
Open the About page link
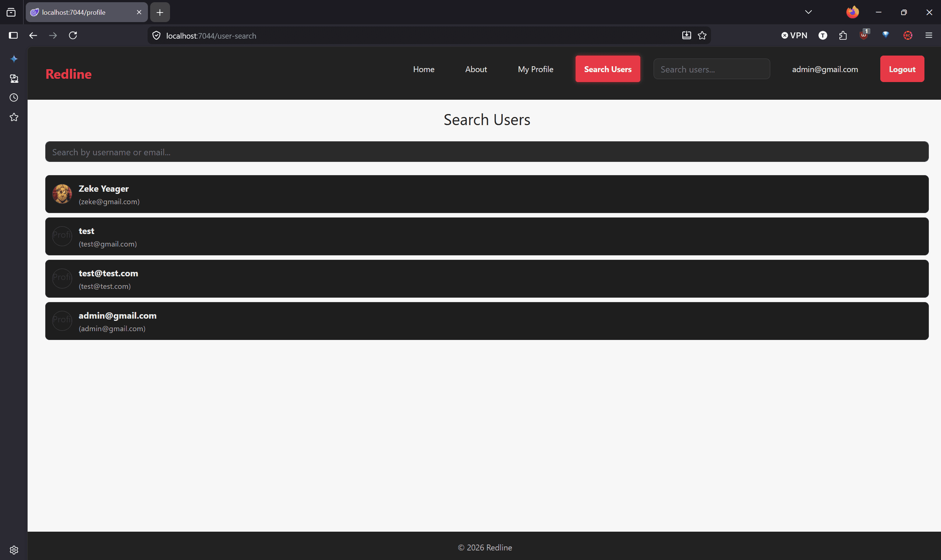coord(476,69)
